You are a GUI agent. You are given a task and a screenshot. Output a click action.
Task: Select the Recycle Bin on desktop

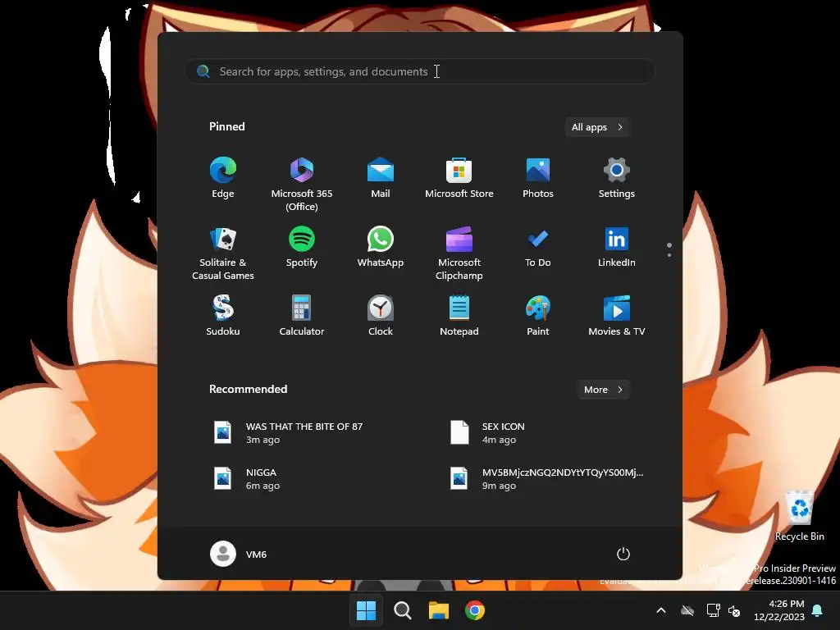[799, 517]
